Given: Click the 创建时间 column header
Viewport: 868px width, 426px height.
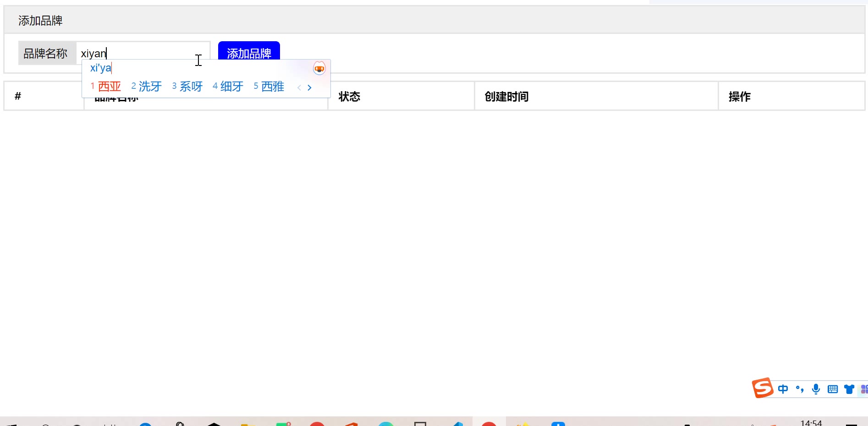Looking at the screenshot, I should point(506,97).
